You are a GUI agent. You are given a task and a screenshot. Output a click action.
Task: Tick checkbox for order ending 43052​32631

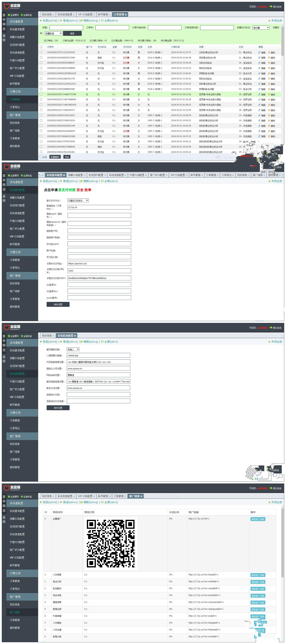[41, 115]
